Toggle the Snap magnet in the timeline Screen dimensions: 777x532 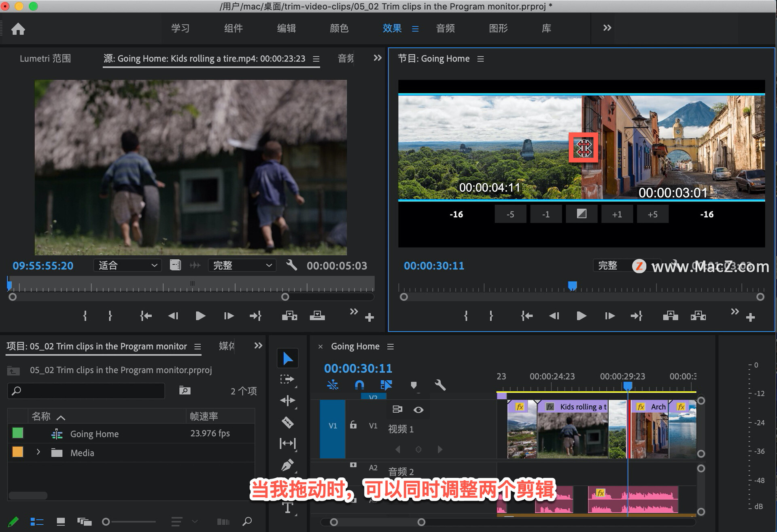click(x=359, y=385)
